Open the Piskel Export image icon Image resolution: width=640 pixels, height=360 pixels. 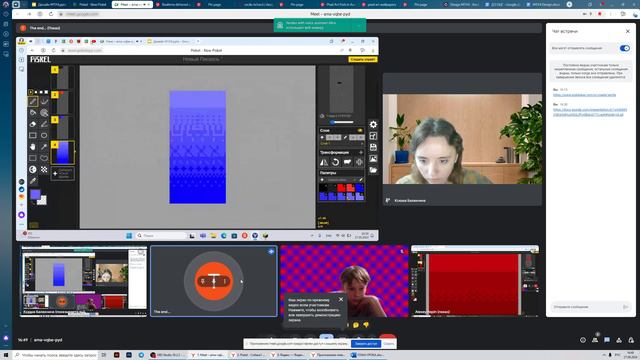pyautogui.click(x=373, y=159)
